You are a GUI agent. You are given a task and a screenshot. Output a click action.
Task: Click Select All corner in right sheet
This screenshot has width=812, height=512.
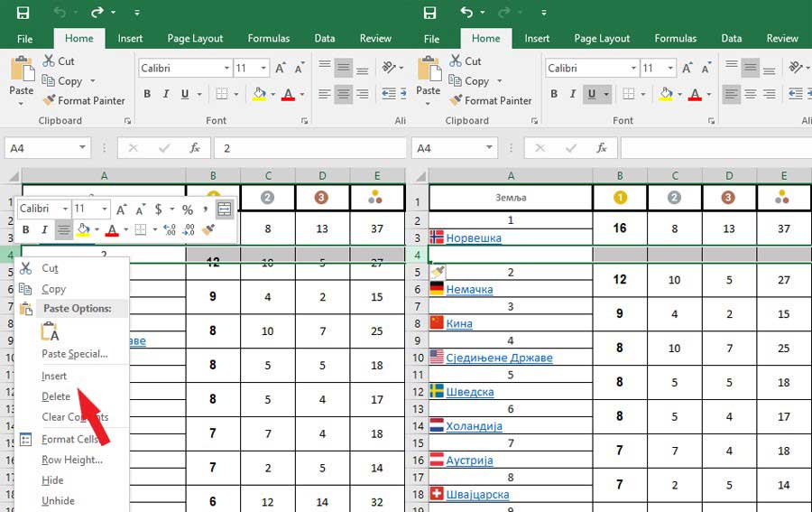(x=421, y=176)
